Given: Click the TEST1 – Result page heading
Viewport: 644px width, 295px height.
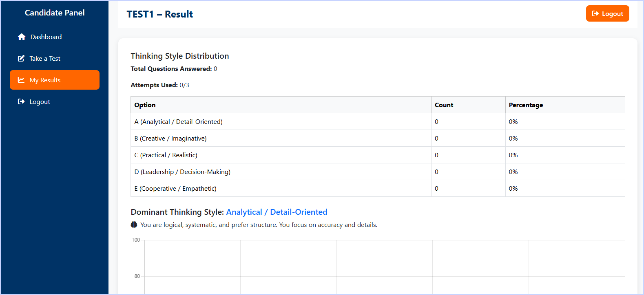Looking at the screenshot, I should [x=160, y=14].
